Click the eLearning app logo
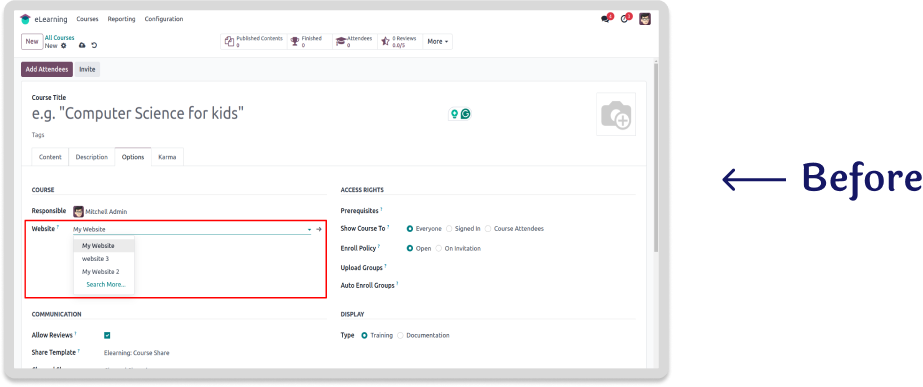The image size is (923, 387). point(25,19)
